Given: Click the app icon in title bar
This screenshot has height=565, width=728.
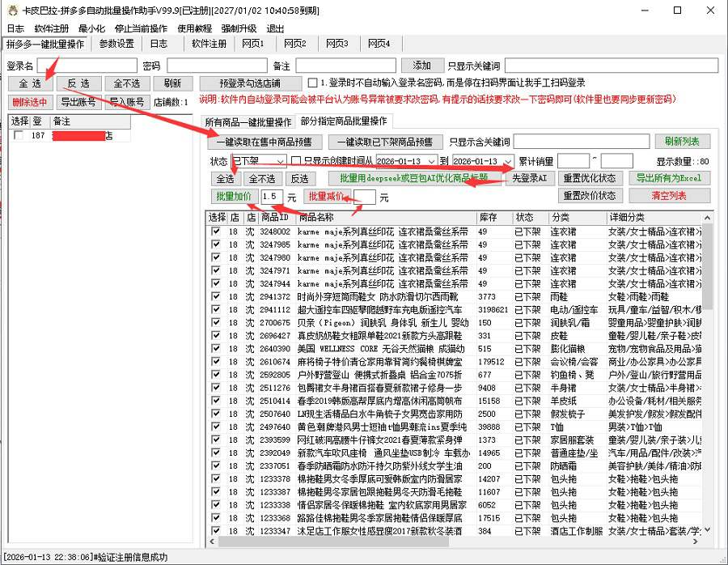Looking at the screenshot, I should 11,11.
